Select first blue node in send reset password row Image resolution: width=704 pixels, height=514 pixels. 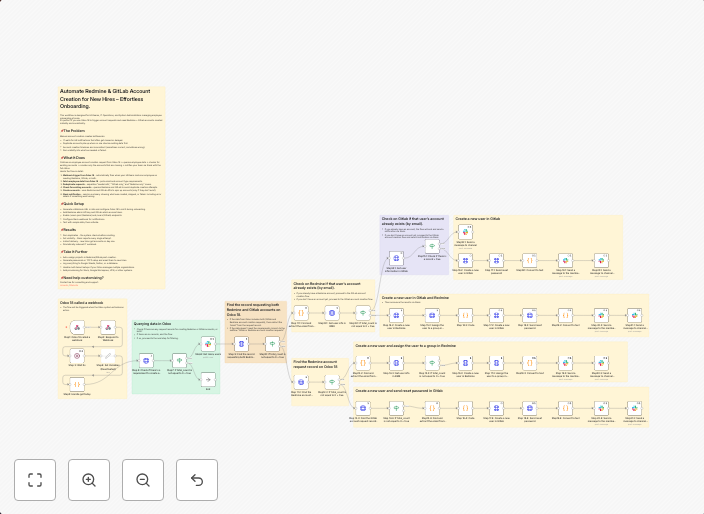tap(363, 409)
